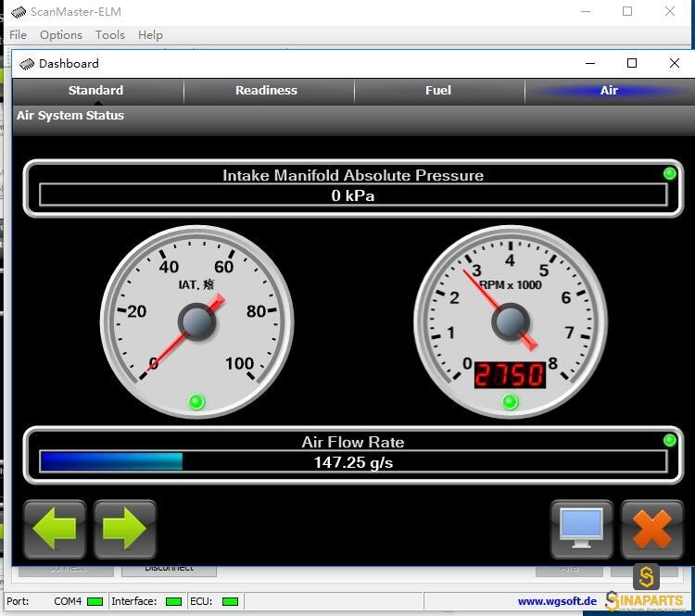Open the Options menu
Image resolution: width=695 pixels, height=616 pixels.
[61, 35]
